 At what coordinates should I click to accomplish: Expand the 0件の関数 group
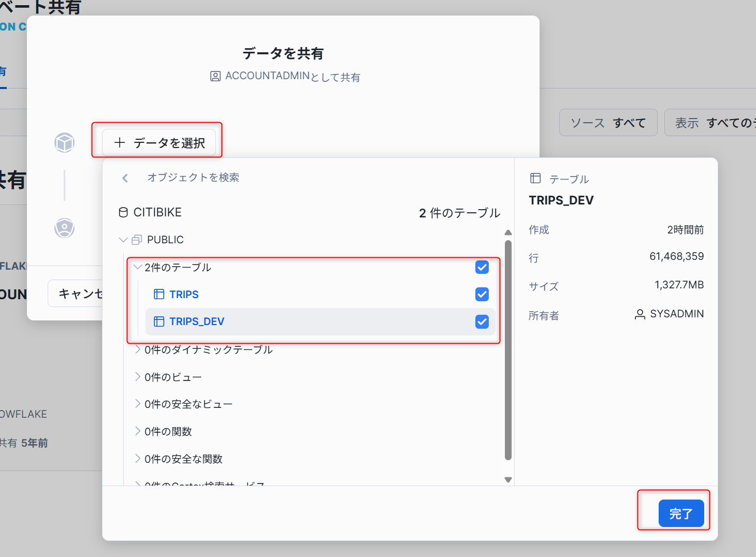pyautogui.click(x=138, y=431)
